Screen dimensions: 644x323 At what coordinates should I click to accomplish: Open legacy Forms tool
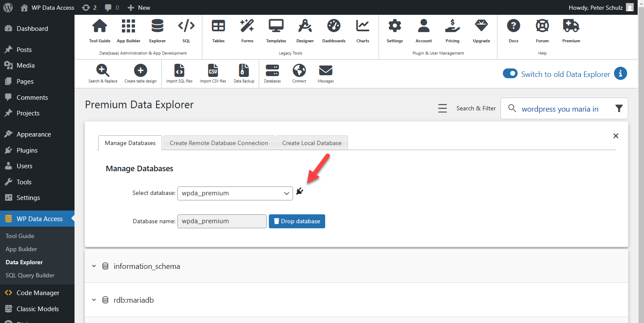click(x=247, y=26)
